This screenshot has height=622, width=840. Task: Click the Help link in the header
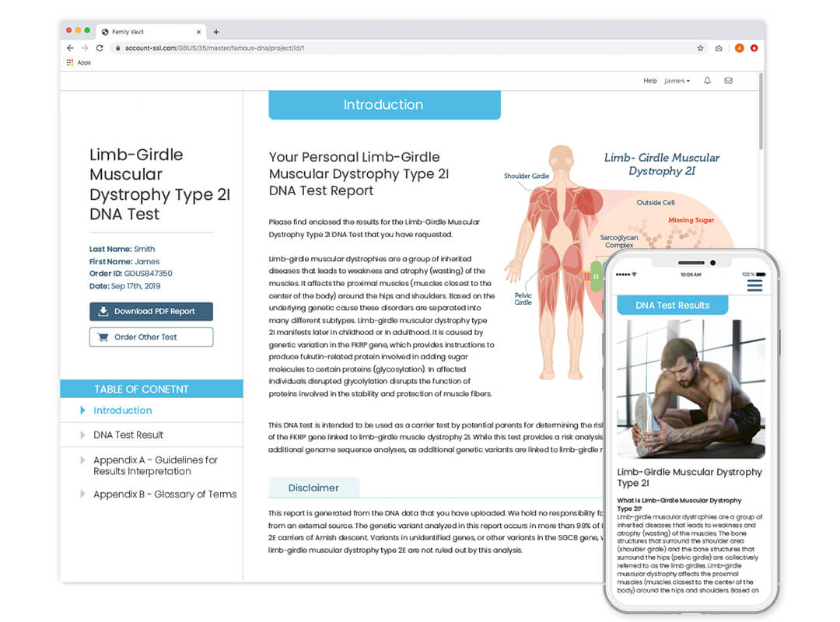tap(649, 81)
